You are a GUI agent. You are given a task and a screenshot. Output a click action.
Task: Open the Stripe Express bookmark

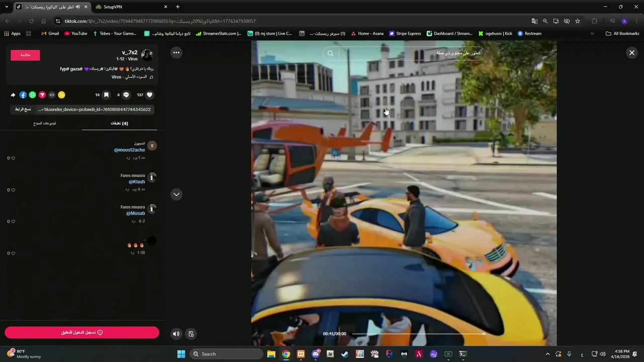(x=405, y=34)
